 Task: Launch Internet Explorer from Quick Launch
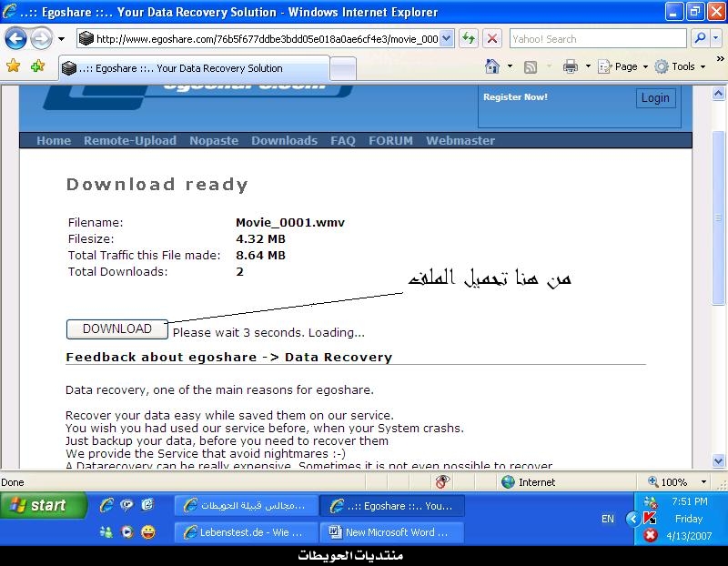(x=106, y=505)
